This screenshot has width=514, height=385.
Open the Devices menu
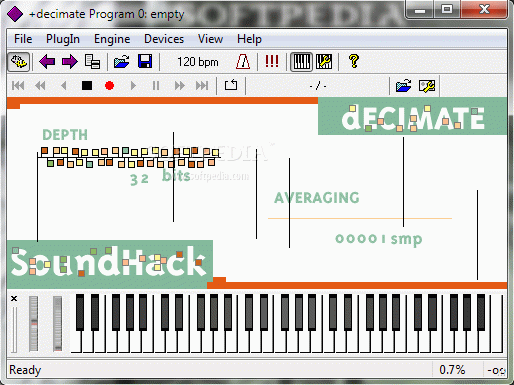[164, 39]
